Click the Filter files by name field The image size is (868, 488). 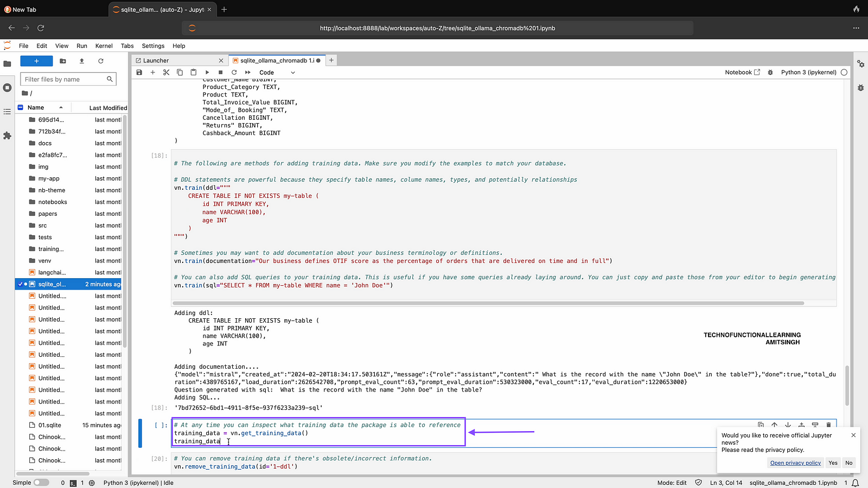(64, 79)
